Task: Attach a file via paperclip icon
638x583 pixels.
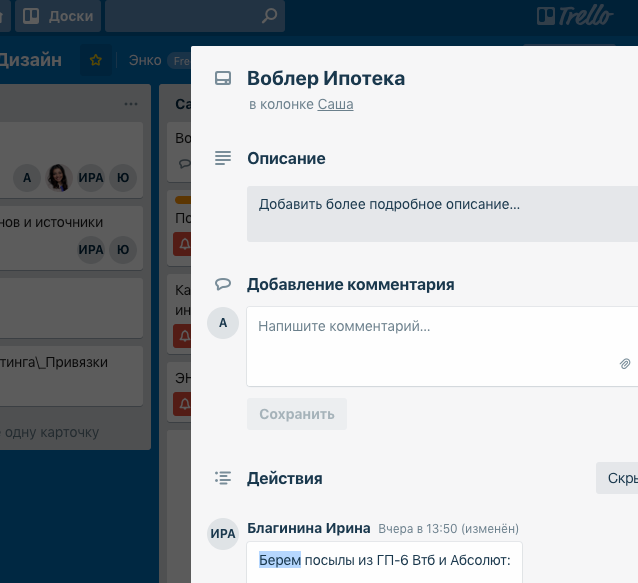Action: (x=625, y=363)
